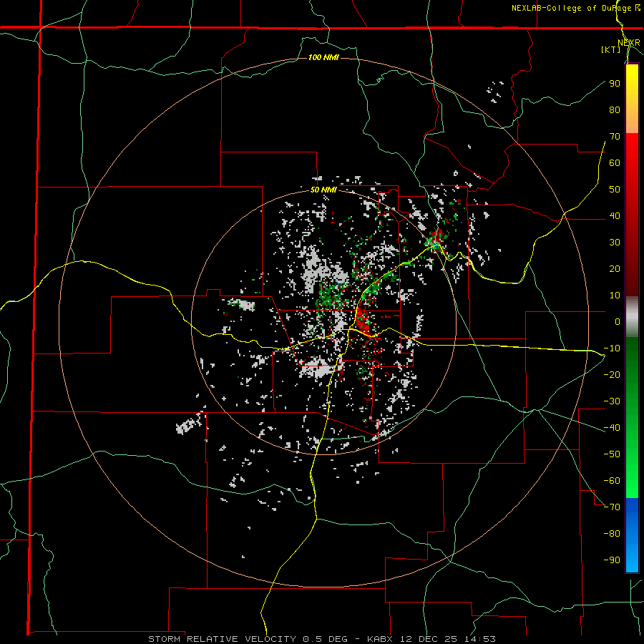Click the 0 value on the color scale
644x644 pixels.
tap(618, 322)
